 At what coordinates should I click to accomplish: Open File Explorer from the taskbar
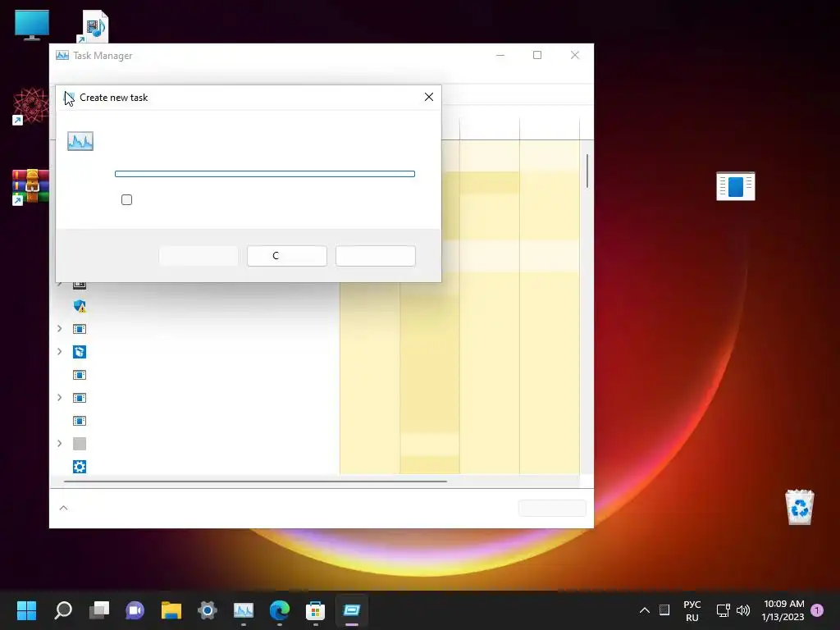[x=171, y=610]
